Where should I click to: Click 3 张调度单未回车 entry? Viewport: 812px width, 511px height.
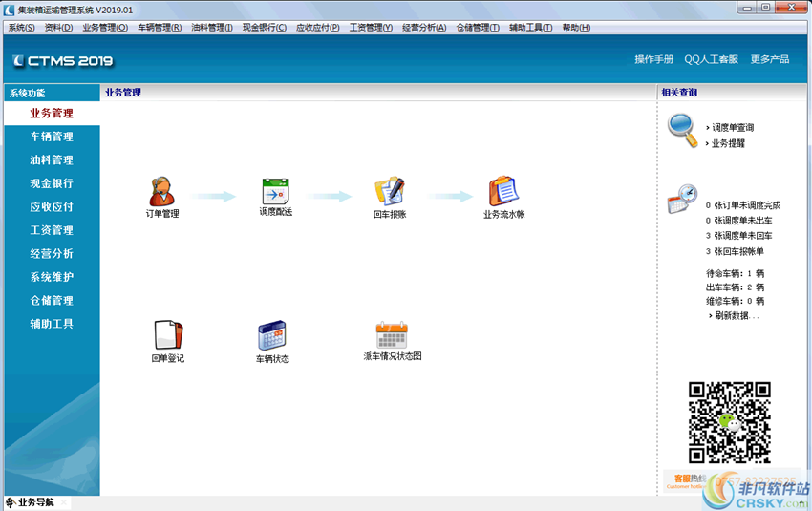point(738,236)
